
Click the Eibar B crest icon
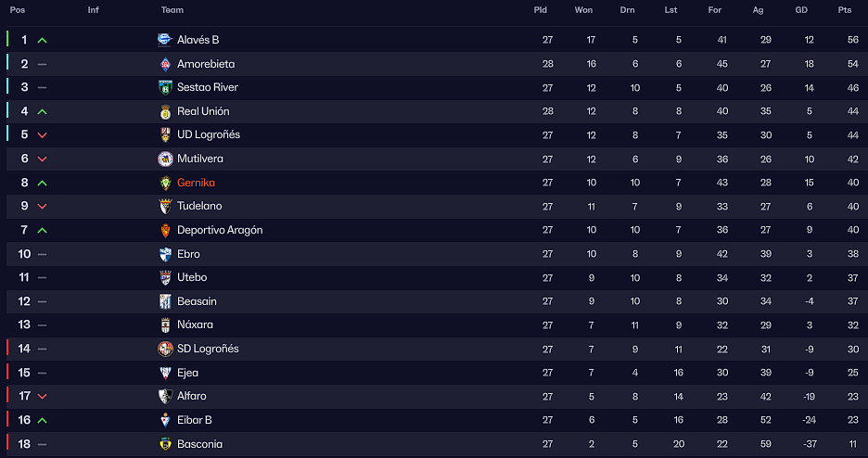pos(165,420)
